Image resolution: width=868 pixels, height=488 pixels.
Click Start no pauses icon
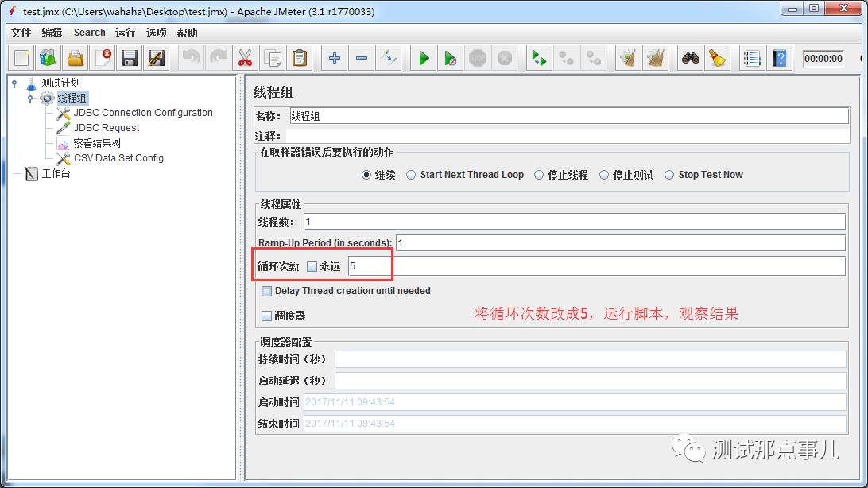point(451,58)
